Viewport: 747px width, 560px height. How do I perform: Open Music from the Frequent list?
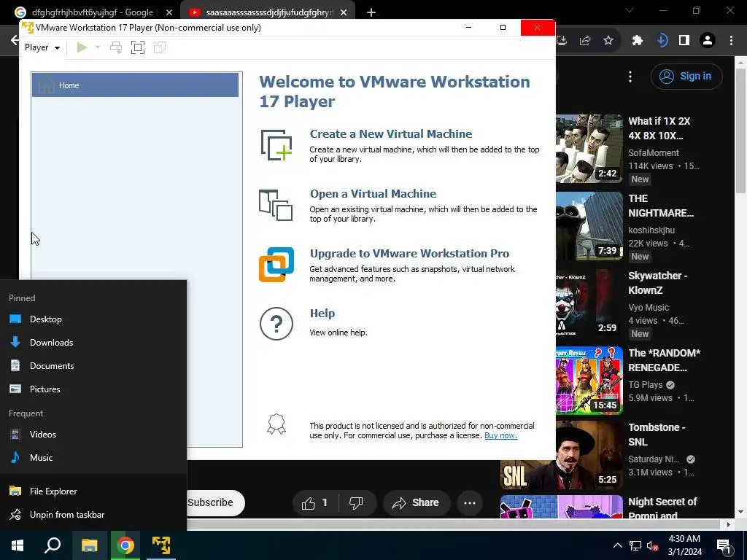pyautogui.click(x=93, y=458)
